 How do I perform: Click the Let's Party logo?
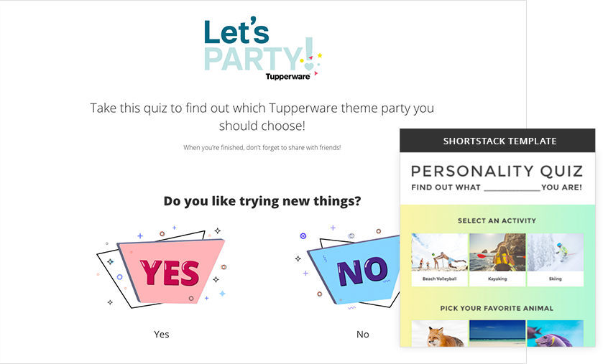259,45
